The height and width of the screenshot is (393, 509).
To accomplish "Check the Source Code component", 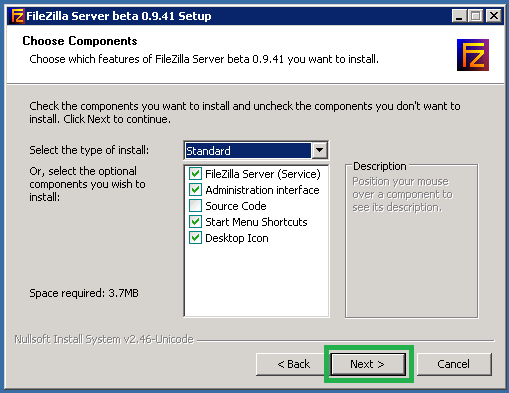I will [195, 206].
